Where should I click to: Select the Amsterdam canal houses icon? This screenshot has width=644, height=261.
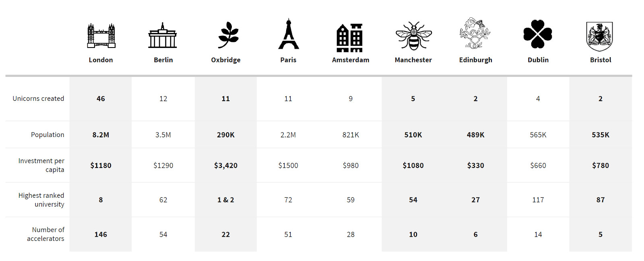coord(350,38)
